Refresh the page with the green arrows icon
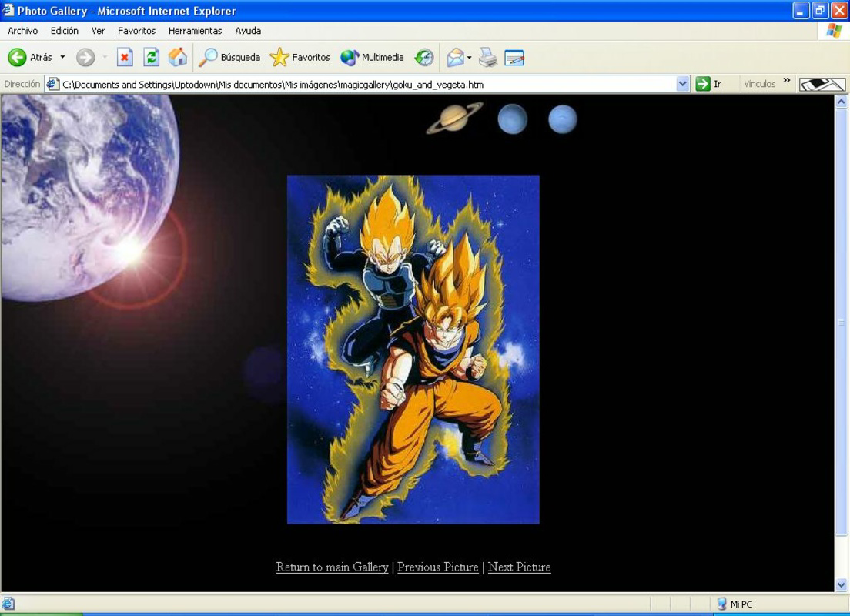This screenshot has width=850, height=616. click(151, 57)
